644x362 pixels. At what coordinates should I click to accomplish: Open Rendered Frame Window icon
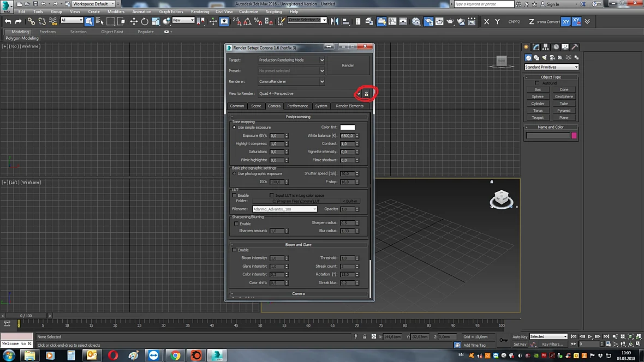tap(439, 21)
